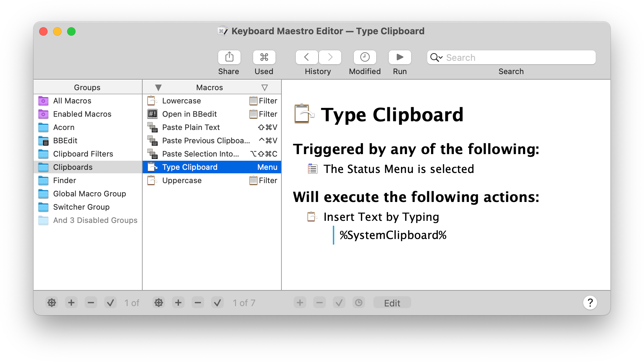Click the Type Clipboard macro title
644x362 pixels.
392,115
